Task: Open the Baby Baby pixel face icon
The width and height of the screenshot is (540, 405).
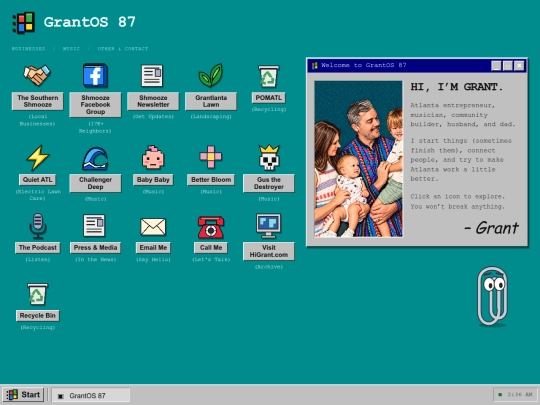Action: (153, 157)
